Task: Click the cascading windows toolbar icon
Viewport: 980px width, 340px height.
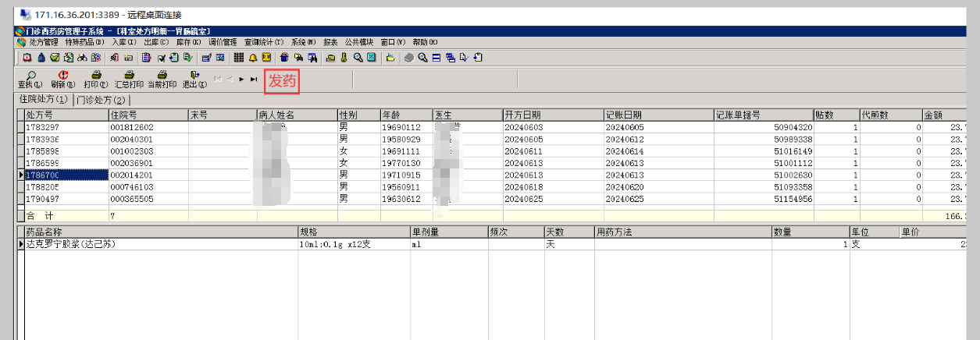Action: click(x=449, y=58)
